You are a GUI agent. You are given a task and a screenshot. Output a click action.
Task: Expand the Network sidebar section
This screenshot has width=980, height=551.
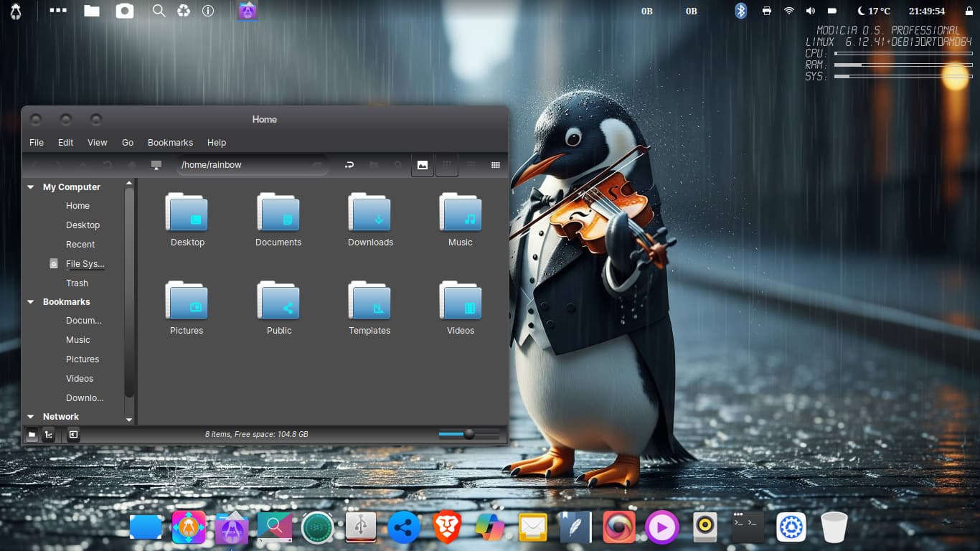pos(31,417)
